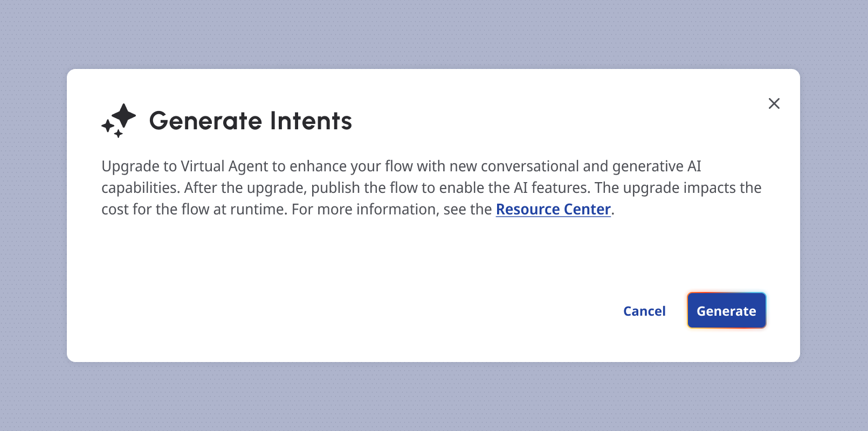Click the sparkle icon beside Generate Intents
This screenshot has height=431, width=868.
pos(119,120)
